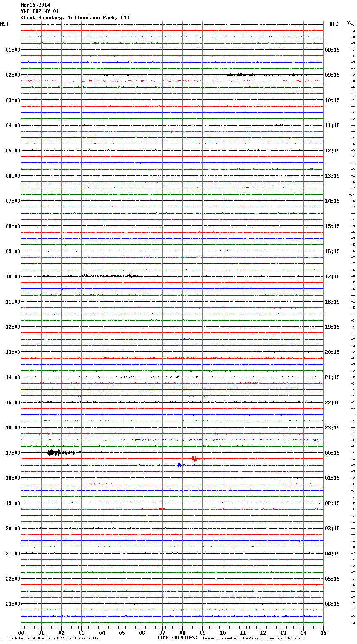Image resolution: width=357 pixels, height=644 pixels.
Task: Select the 11:00 MST time label
Action: 13,302
